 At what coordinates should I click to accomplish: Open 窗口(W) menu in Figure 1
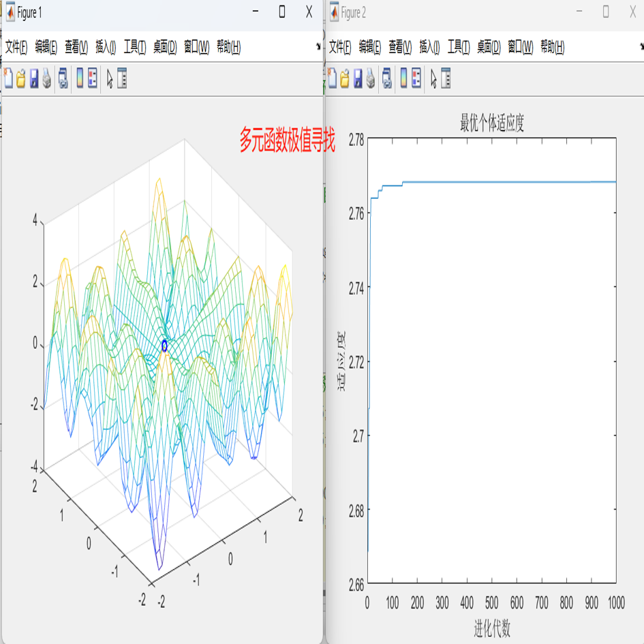(197, 47)
